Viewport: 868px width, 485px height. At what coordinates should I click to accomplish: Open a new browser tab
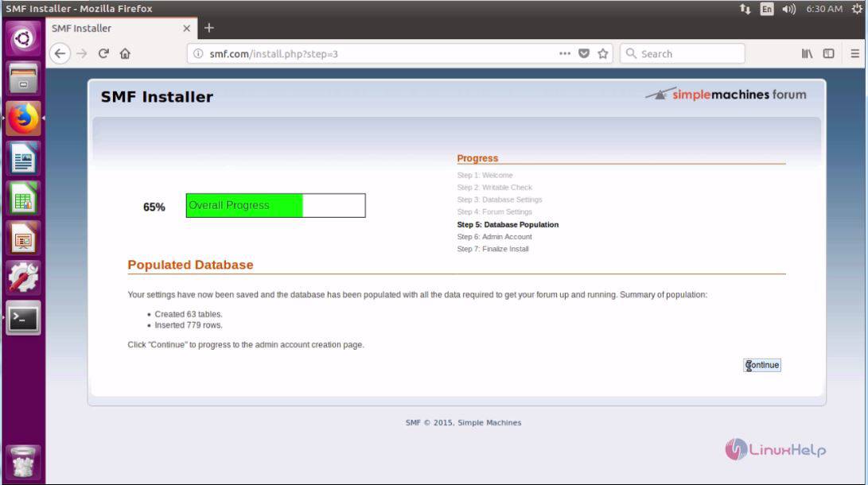[x=208, y=28]
